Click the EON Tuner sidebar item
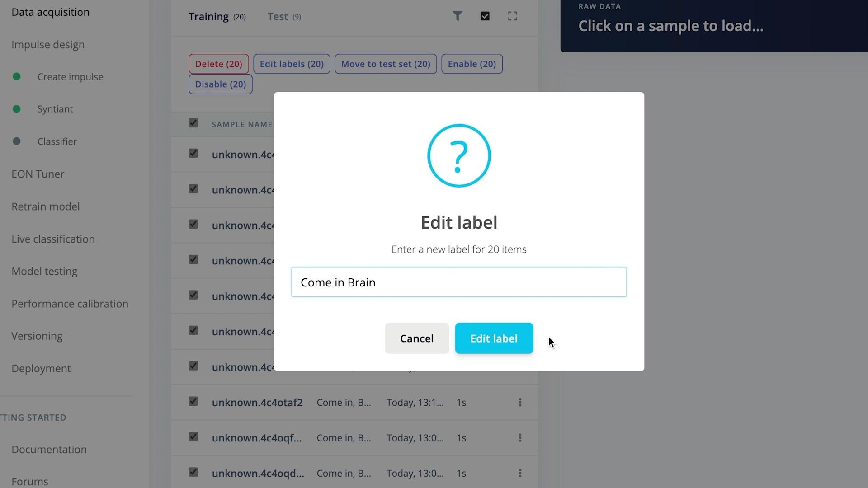868x488 pixels. [38, 174]
